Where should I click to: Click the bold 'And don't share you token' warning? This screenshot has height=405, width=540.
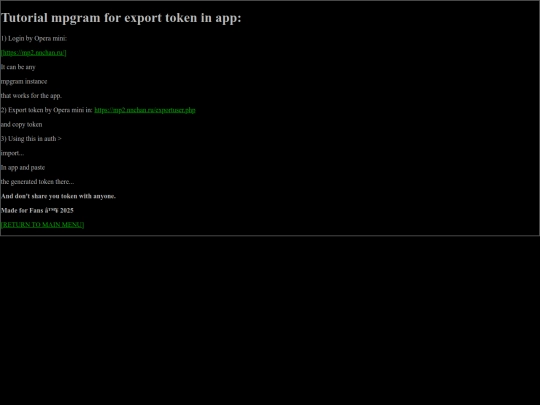click(58, 196)
